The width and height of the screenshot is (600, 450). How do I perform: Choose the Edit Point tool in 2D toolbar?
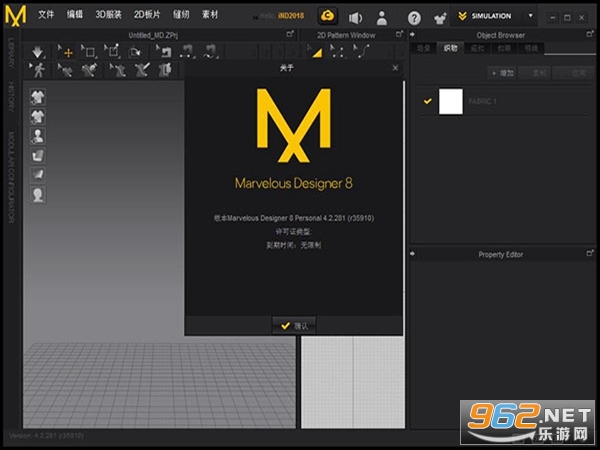337,51
